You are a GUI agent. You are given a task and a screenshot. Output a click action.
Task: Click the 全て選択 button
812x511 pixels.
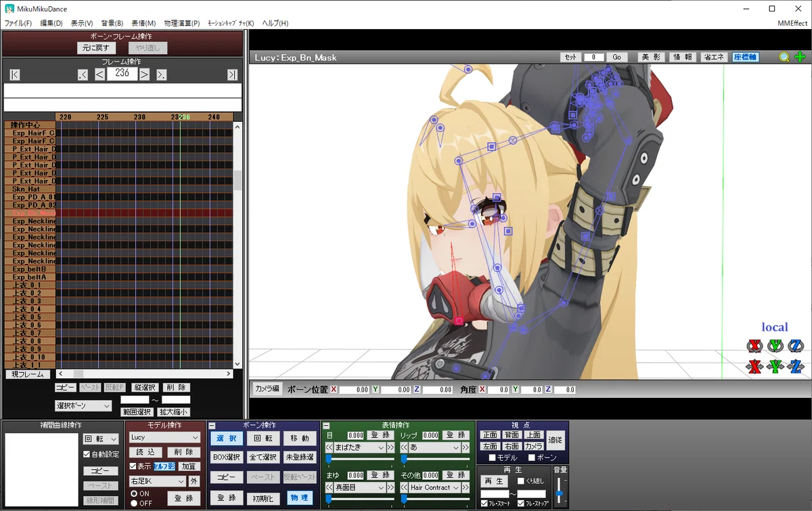tap(263, 458)
